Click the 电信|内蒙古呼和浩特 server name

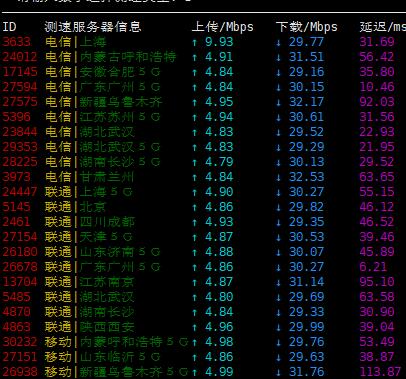click(111, 57)
